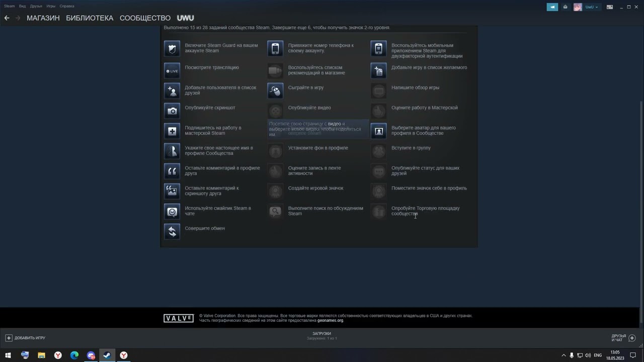This screenshot has height=362, width=644.
Task: Switch to the СООБЩЕСТВО tab
Action: [x=145, y=18]
